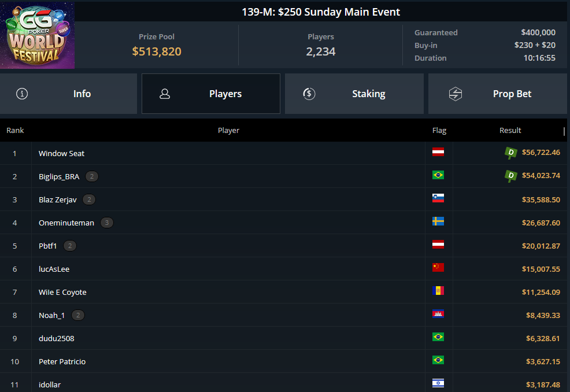This screenshot has height=392, width=570.
Task: Click the re-entry badge beside Oneminuteman
Action: pyautogui.click(x=106, y=223)
